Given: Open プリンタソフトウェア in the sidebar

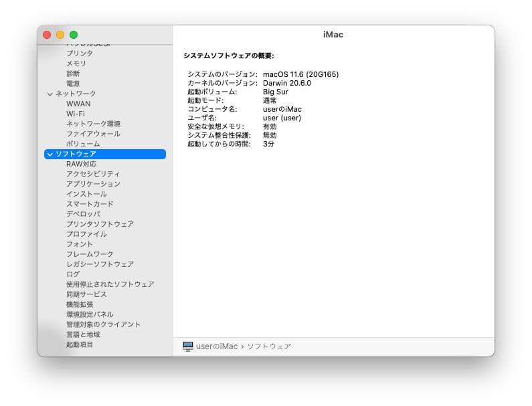Looking at the screenshot, I should 100,224.
